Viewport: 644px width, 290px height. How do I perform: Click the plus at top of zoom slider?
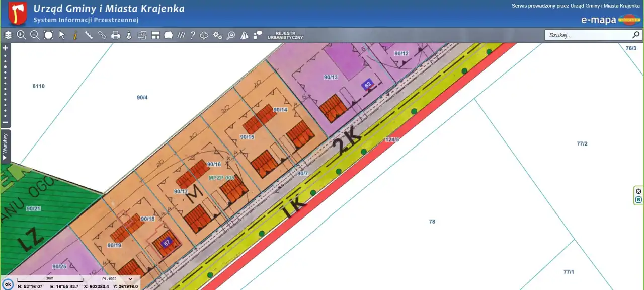(5, 48)
